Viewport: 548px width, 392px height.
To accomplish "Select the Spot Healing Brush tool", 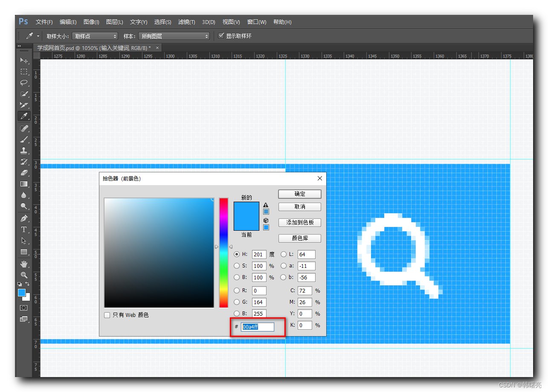I will tap(24, 128).
